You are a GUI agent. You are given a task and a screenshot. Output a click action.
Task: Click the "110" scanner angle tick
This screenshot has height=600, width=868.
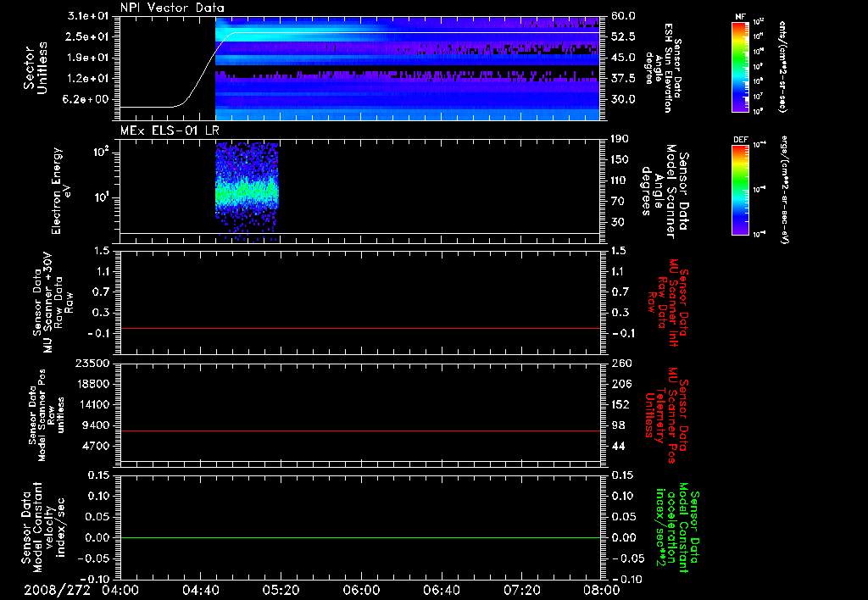point(620,181)
